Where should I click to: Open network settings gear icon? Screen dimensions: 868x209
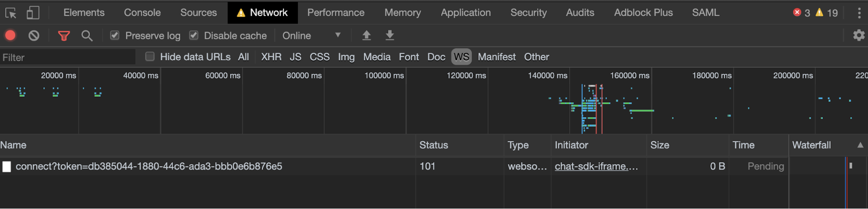(x=859, y=35)
